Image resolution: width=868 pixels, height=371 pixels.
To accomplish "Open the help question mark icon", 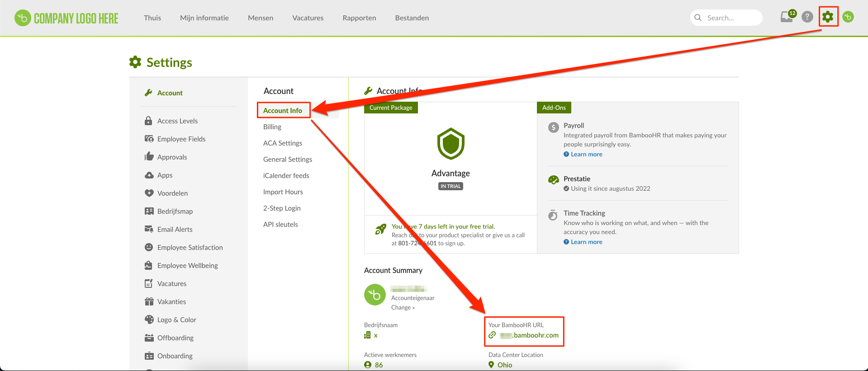I will 807,17.
